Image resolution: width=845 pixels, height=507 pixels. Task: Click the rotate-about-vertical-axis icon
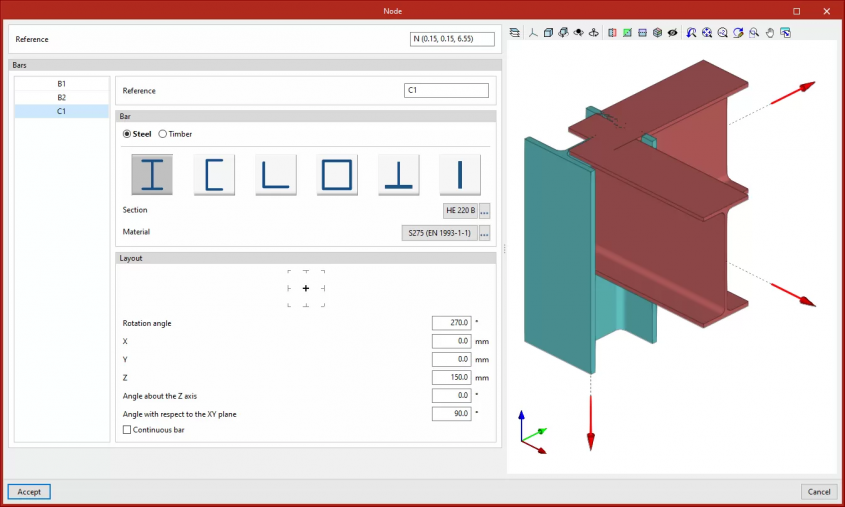[x=593, y=33]
